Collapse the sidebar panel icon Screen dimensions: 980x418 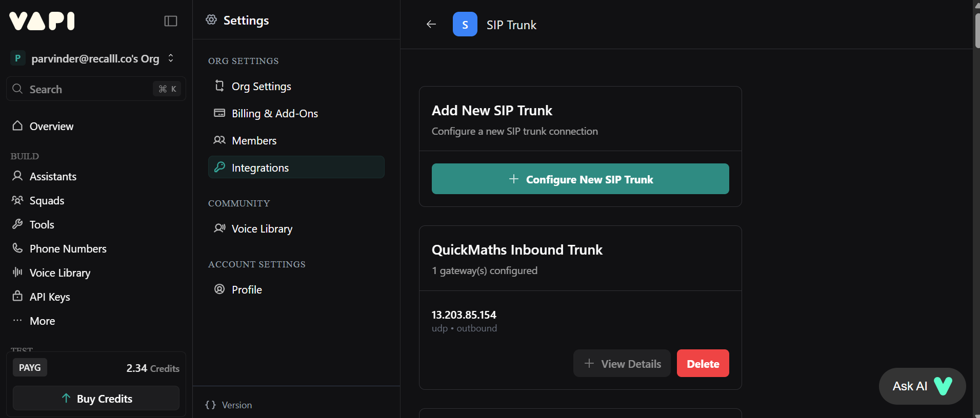(171, 21)
